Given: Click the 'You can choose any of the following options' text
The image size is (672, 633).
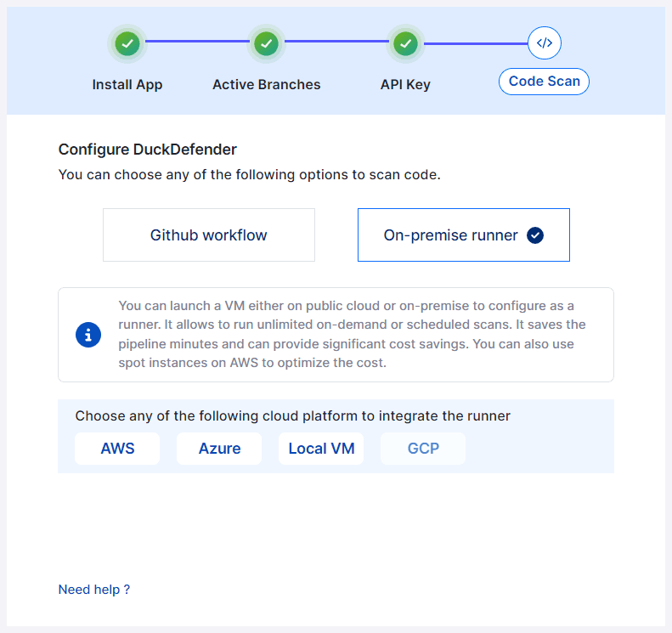Looking at the screenshot, I should pos(250,175).
